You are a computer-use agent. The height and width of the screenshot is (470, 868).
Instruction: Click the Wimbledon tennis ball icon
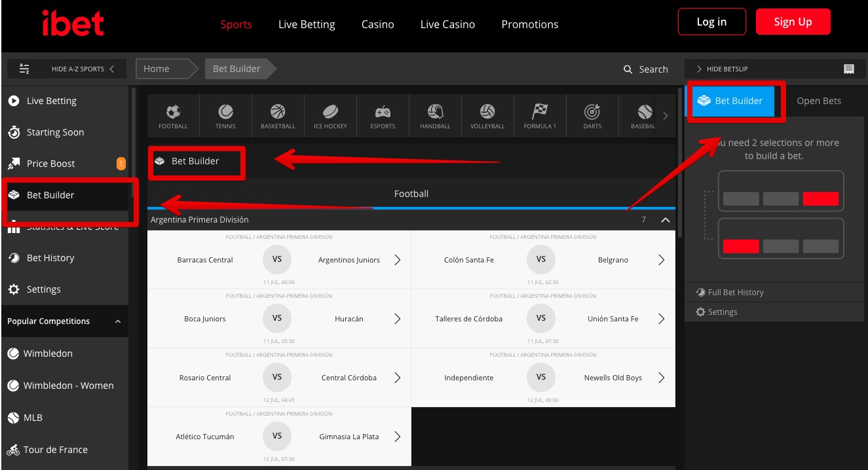coord(13,353)
